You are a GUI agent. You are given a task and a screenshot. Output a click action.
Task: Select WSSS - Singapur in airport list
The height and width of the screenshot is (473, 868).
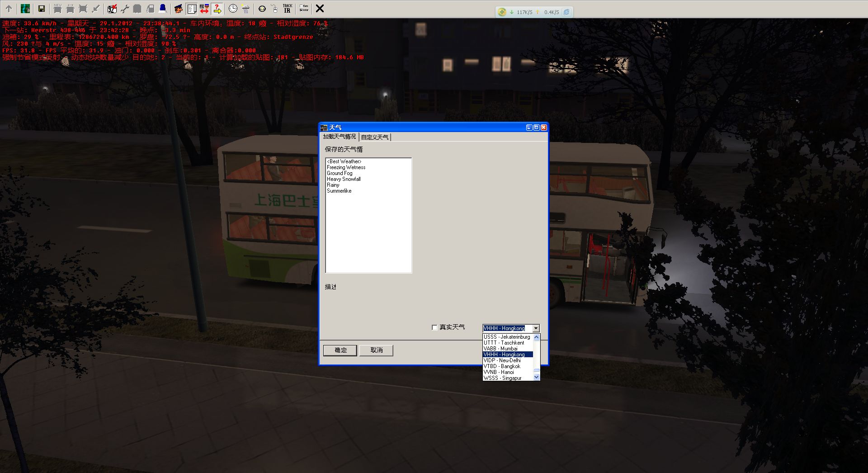point(502,378)
